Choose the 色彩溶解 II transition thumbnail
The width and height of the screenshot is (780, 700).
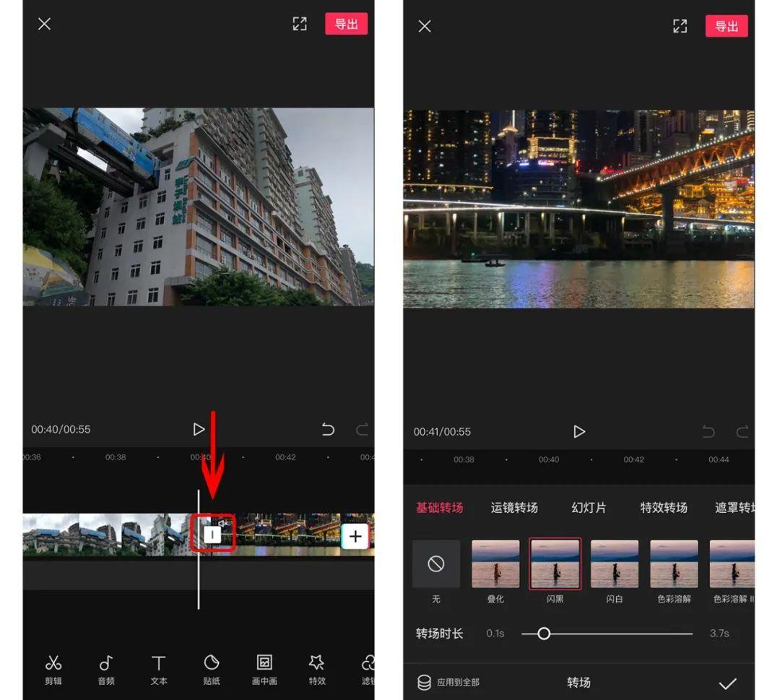(x=732, y=563)
